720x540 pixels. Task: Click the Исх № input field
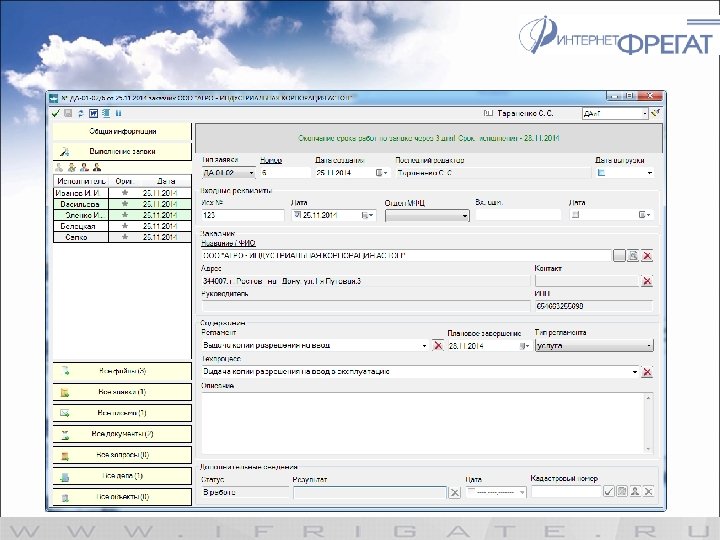click(x=243, y=215)
